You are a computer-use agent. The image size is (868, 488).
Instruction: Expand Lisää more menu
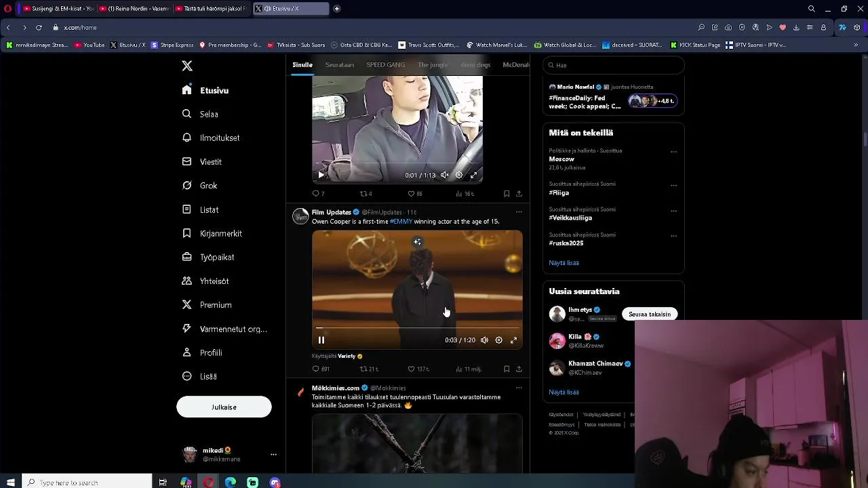pos(200,376)
